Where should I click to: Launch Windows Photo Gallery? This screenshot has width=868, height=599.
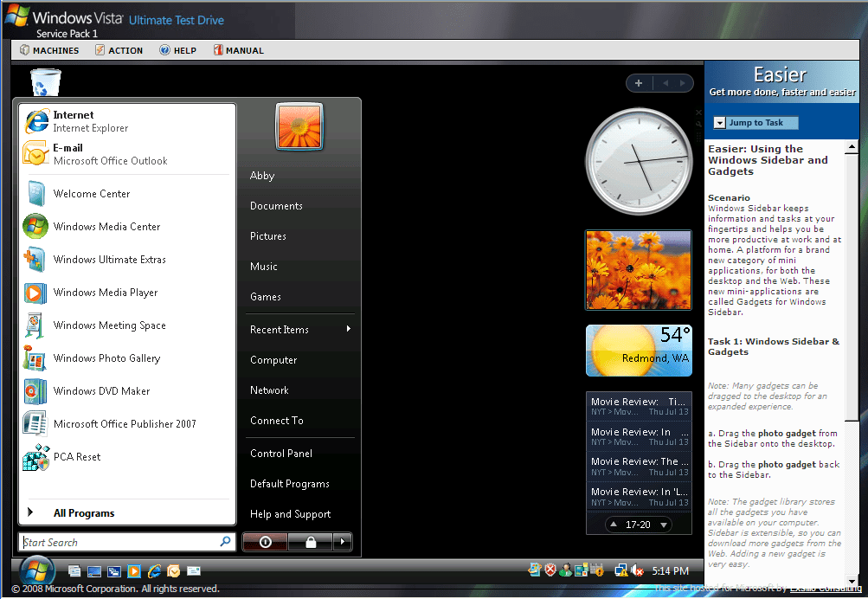pos(127,358)
